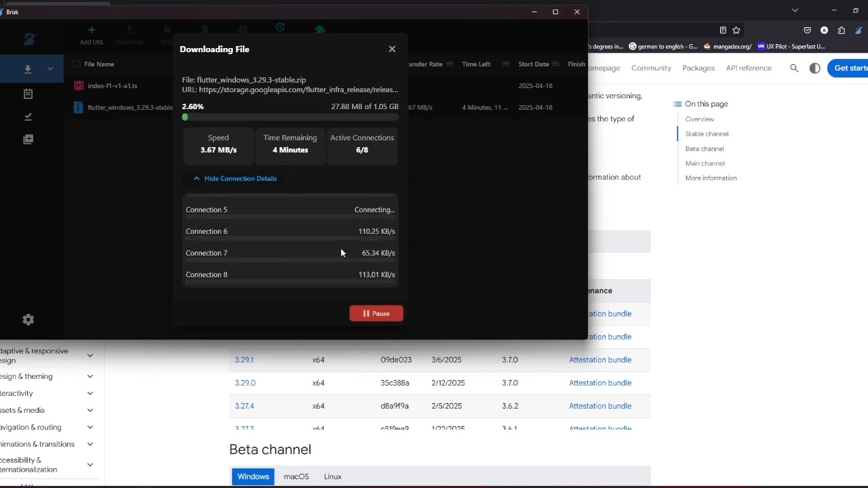The height and width of the screenshot is (488, 868).
Task: Toggle the select-all checkbox beside File Name
Action: pos(77,64)
